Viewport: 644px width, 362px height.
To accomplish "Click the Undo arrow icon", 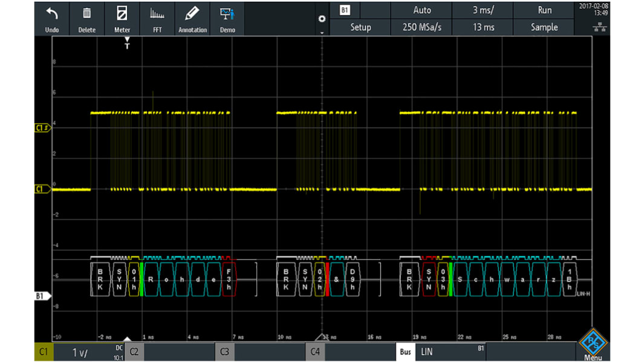I will click(52, 14).
